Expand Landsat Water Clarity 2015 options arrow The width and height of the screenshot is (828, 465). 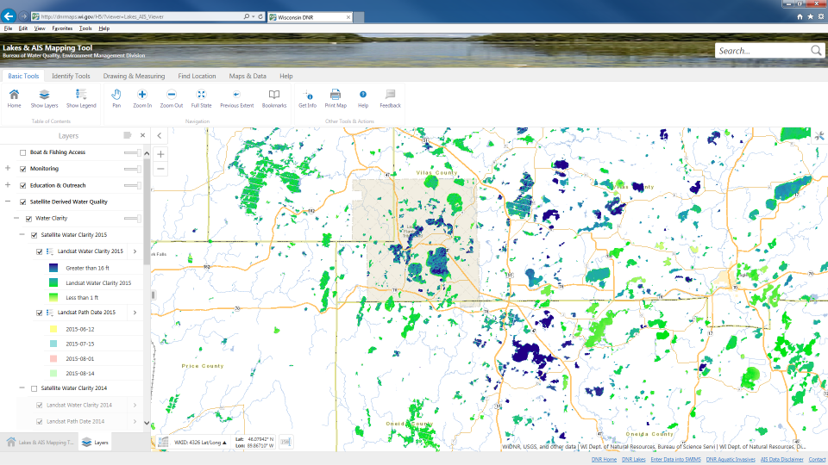click(135, 252)
